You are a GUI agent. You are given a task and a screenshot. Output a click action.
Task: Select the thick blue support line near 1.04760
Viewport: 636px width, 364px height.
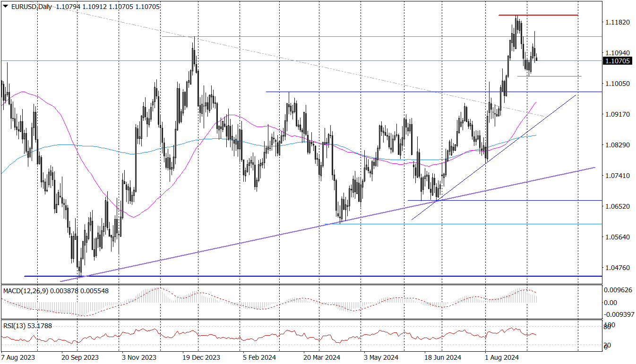click(313, 276)
